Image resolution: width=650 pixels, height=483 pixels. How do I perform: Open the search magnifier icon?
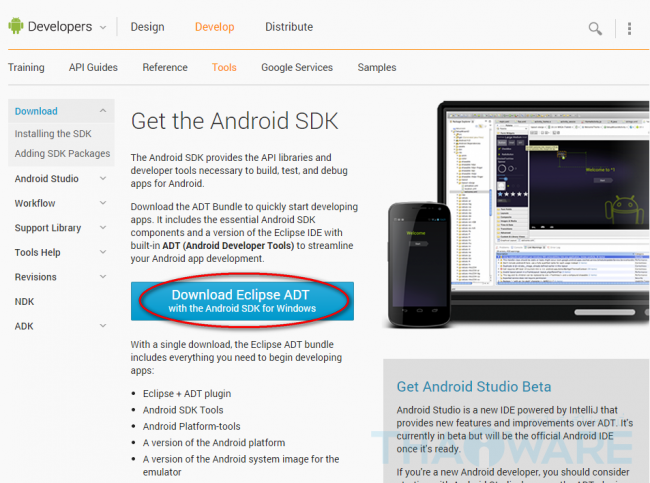point(595,29)
